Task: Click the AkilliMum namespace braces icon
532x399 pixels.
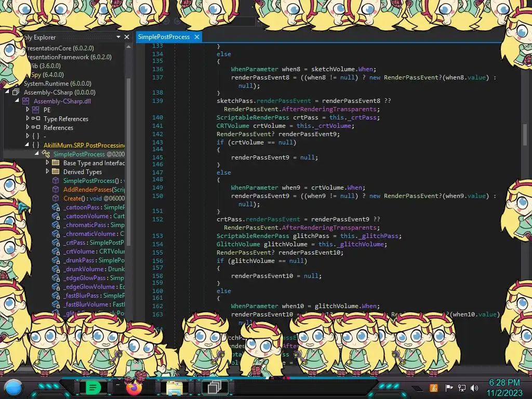Action: 36,145
